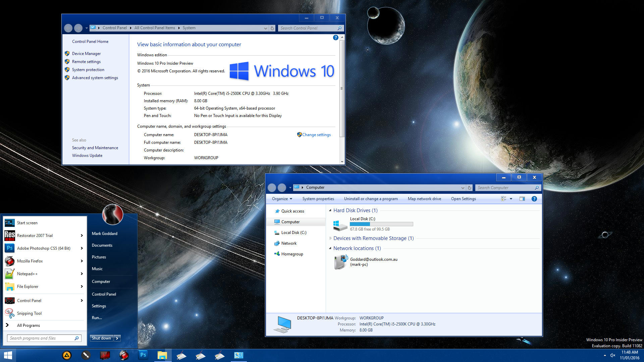Select Network in the navigation pane
Screen dimensions: 644x362
289,243
